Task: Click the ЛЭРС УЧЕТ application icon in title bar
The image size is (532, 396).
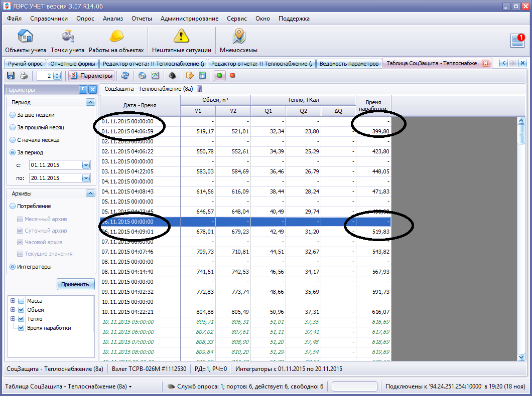Action: pos(7,6)
